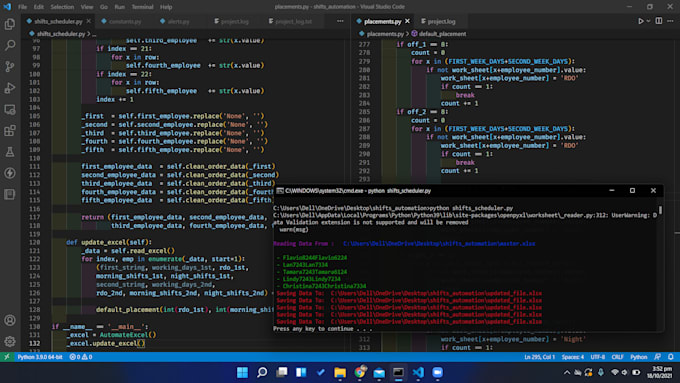The image size is (680, 383).
Task: Open the Explorer view in activity bar
Action: tap(10, 24)
